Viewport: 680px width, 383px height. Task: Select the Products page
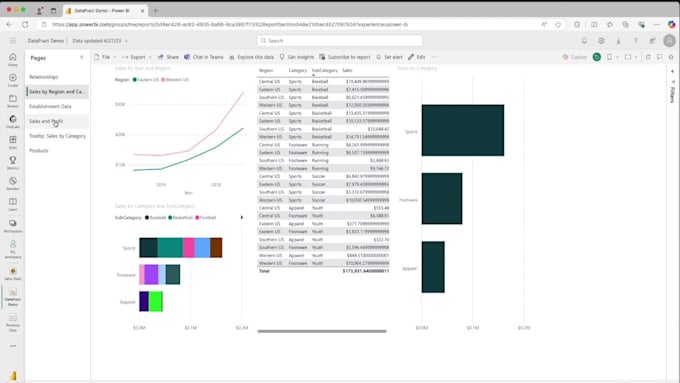pos(57,151)
